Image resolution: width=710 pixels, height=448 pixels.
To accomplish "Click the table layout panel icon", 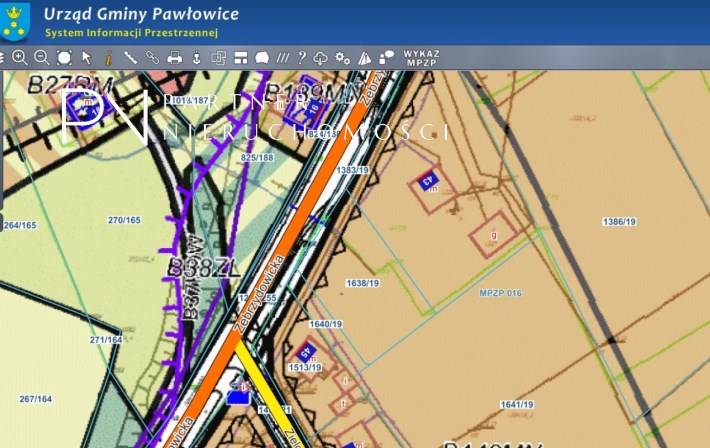I will coord(241,58).
